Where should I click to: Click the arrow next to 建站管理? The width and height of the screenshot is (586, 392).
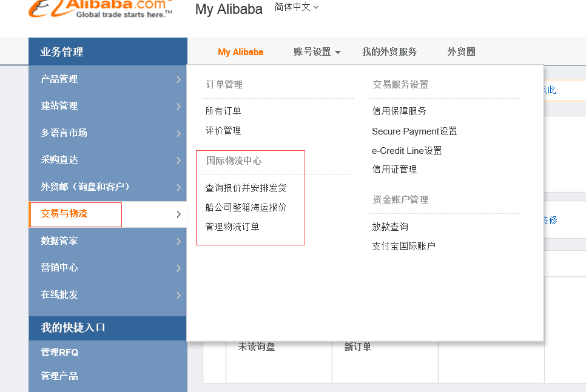(x=178, y=106)
